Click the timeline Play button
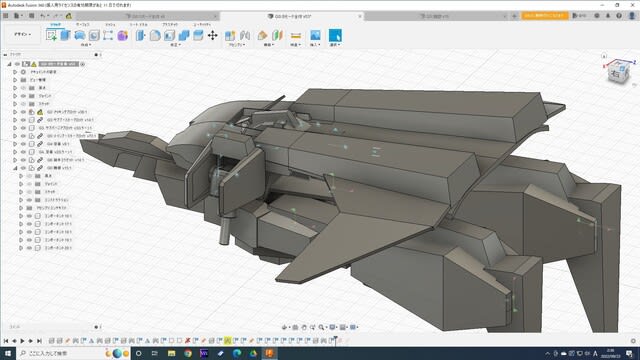The image size is (640, 360). click(x=22, y=341)
